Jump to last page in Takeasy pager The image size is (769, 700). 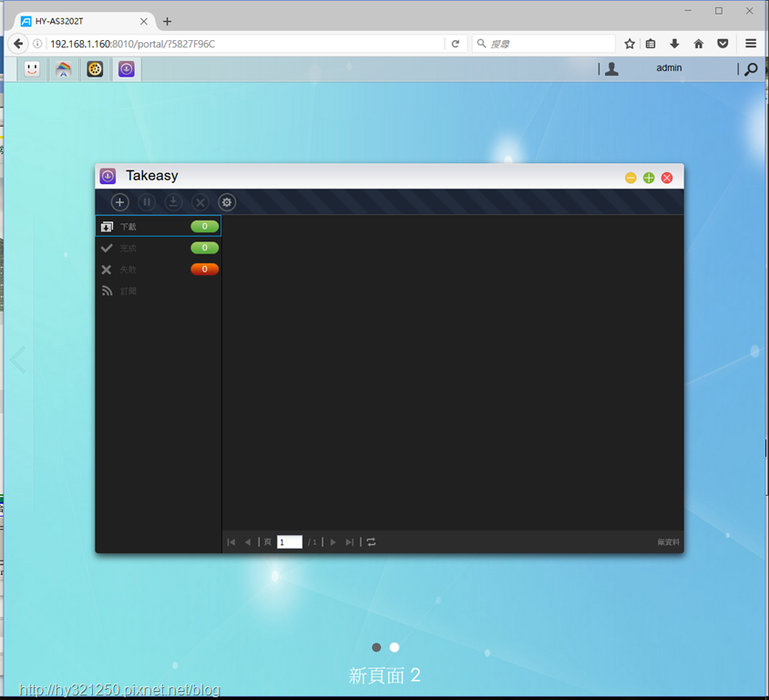tap(349, 542)
